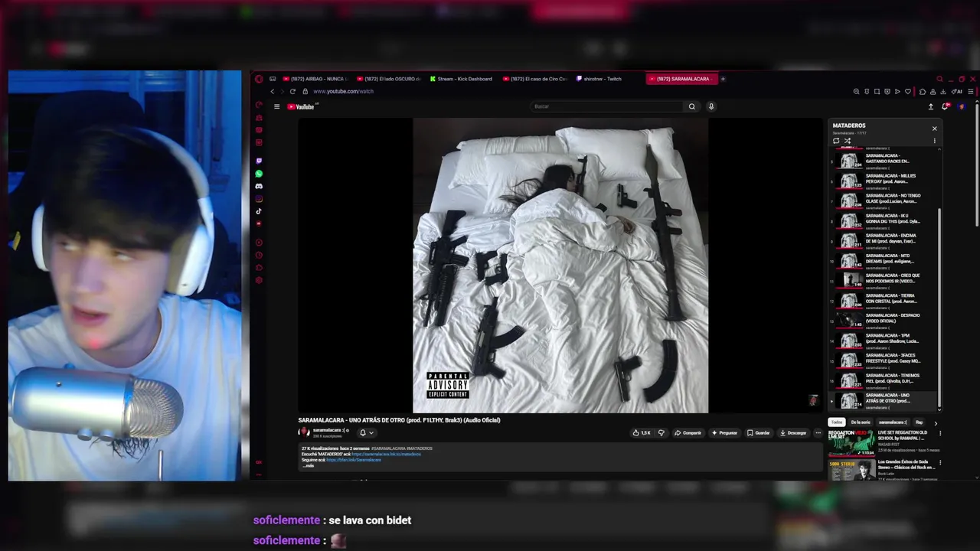Open the YouTube hamburger guide menu
The height and width of the screenshot is (551, 980).
point(276,106)
